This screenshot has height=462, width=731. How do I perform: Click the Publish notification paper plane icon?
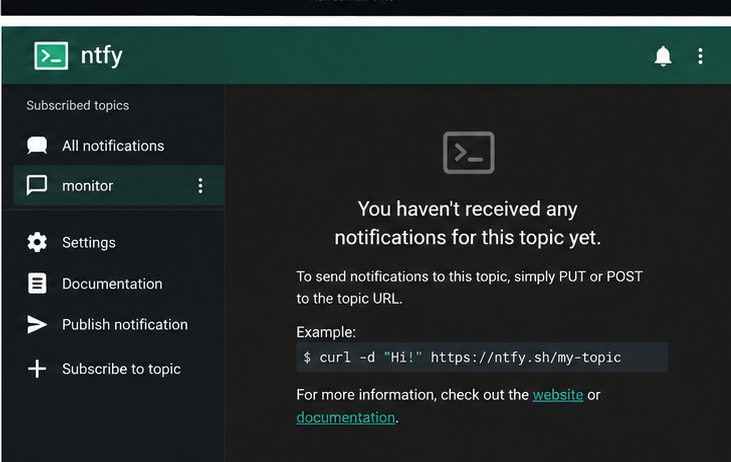[37, 324]
